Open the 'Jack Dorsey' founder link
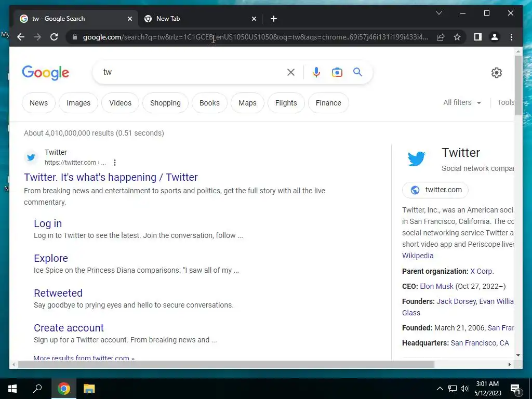The width and height of the screenshot is (532, 399). pyautogui.click(x=456, y=301)
